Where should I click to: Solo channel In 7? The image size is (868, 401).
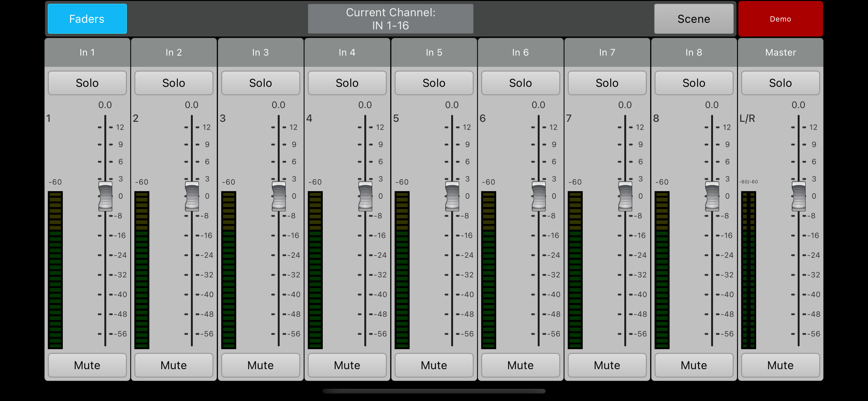tap(607, 83)
